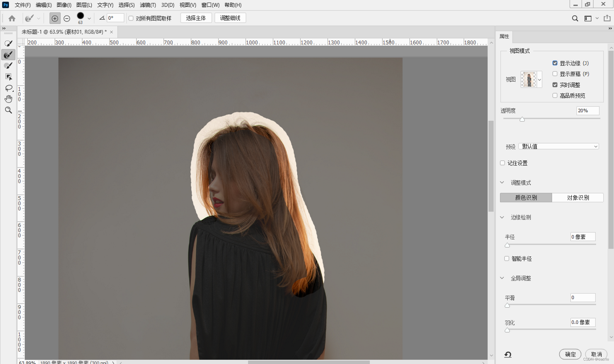
Task: Cancel with the 取消 button
Action: (x=596, y=354)
